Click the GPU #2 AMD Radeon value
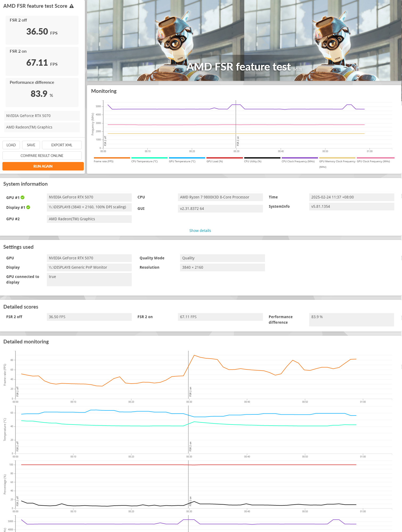 89,219
